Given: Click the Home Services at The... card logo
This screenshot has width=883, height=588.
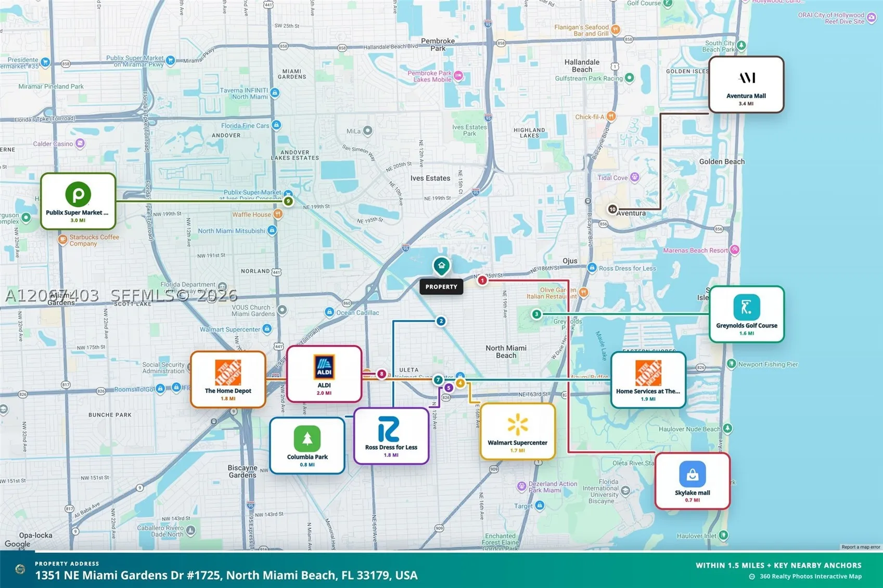Looking at the screenshot, I should point(648,373).
